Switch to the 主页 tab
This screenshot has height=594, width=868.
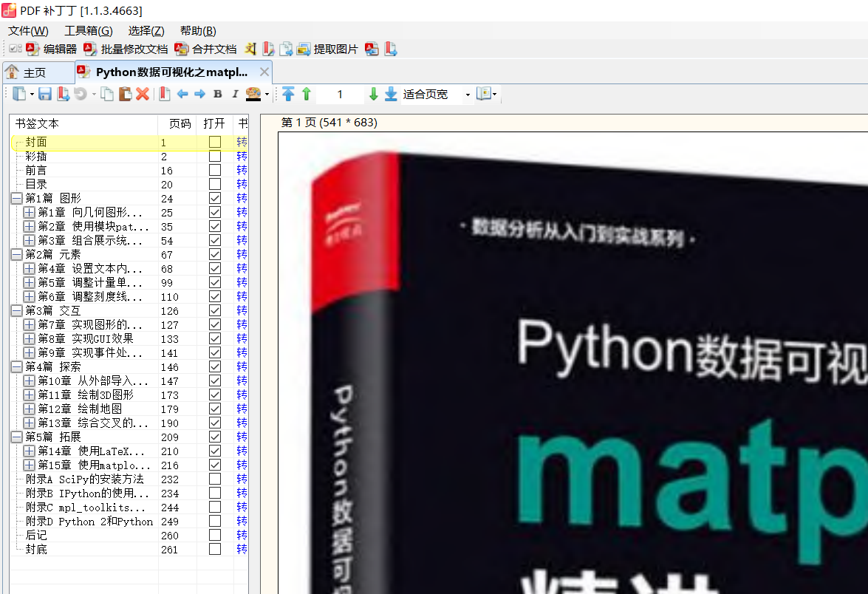click(38, 72)
